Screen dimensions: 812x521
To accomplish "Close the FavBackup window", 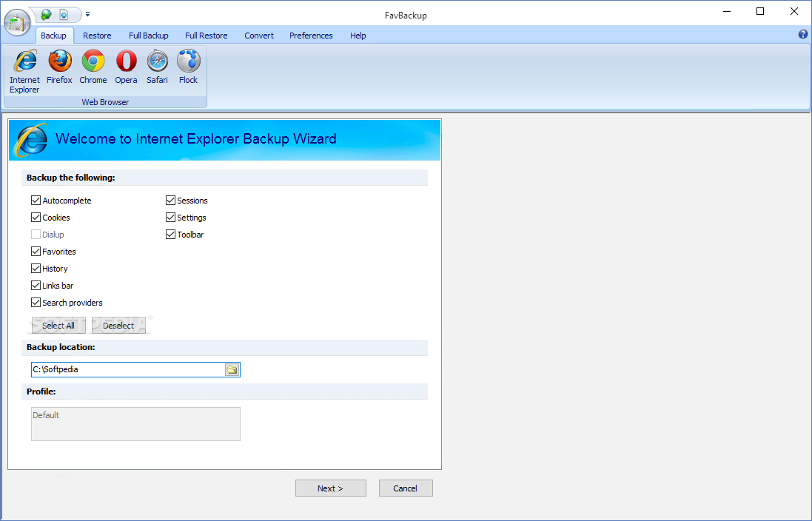I will click(794, 11).
